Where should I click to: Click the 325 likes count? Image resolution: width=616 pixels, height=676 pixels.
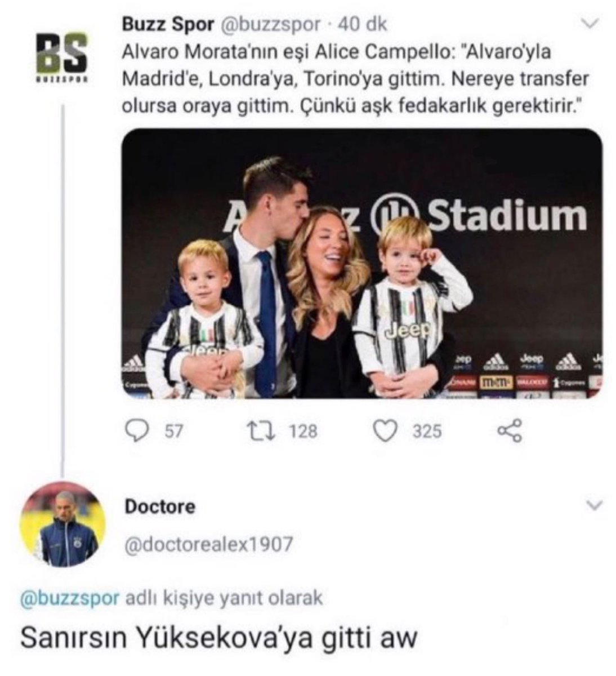click(427, 432)
